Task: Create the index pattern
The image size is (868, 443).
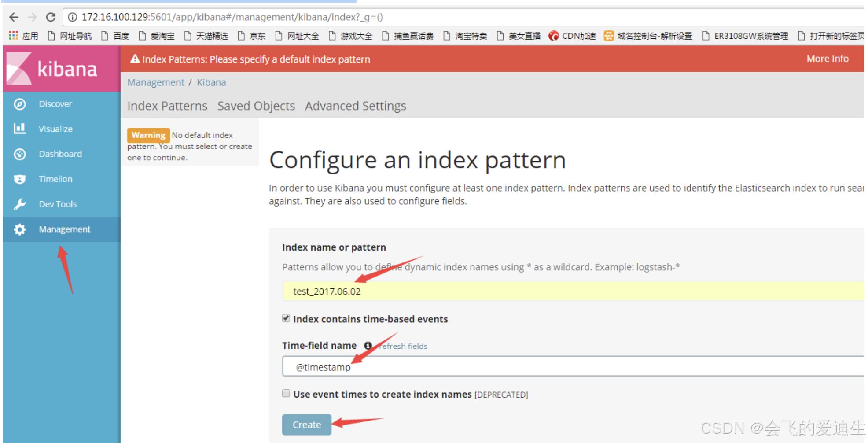Action: (307, 425)
